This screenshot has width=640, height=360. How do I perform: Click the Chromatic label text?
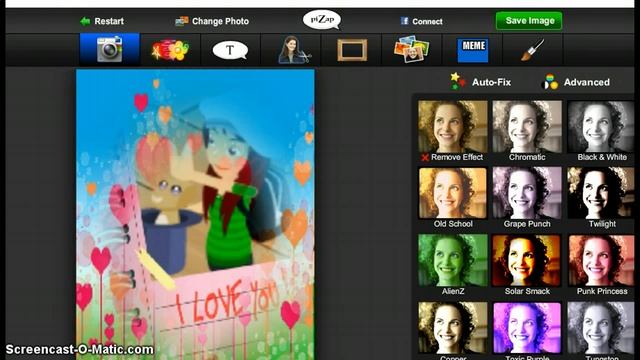527,157
